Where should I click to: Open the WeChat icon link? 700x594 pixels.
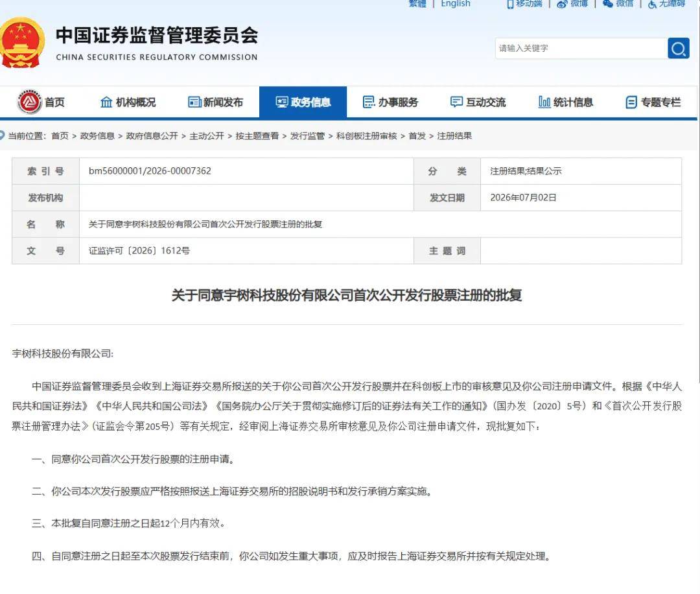click(x=607, y=4)
